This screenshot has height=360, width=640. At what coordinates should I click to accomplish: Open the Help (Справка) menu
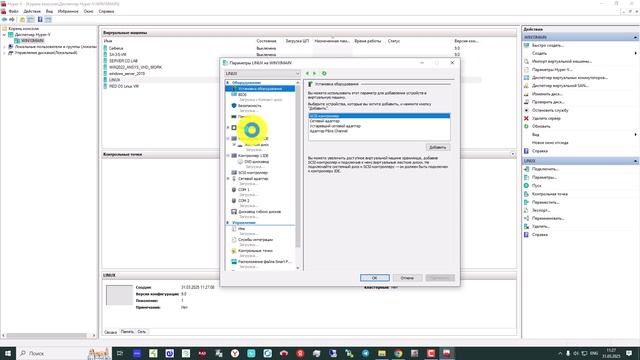pyautogui.click(x=106, y=11)
